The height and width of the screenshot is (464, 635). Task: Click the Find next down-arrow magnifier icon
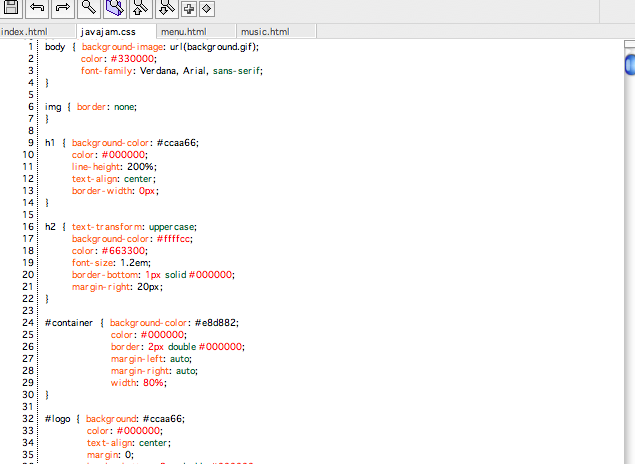(x=166, y=8)
